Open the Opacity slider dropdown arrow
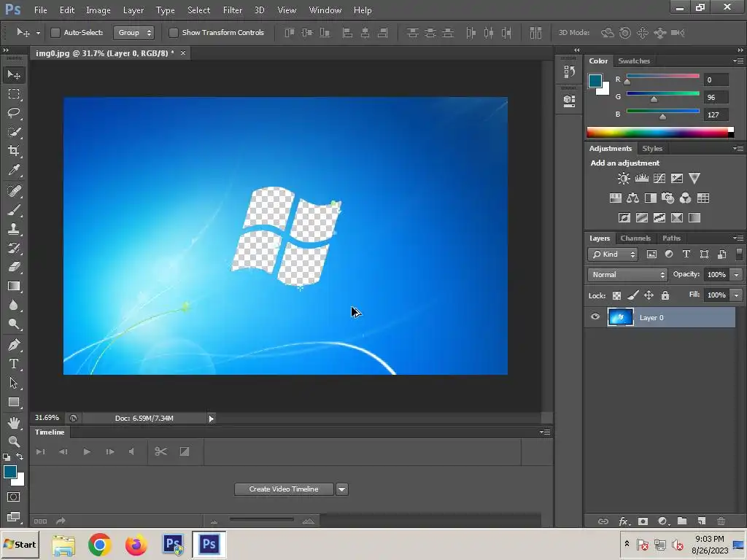The width and height of the screenshot is (747, 560). click(x=736, y=275)
